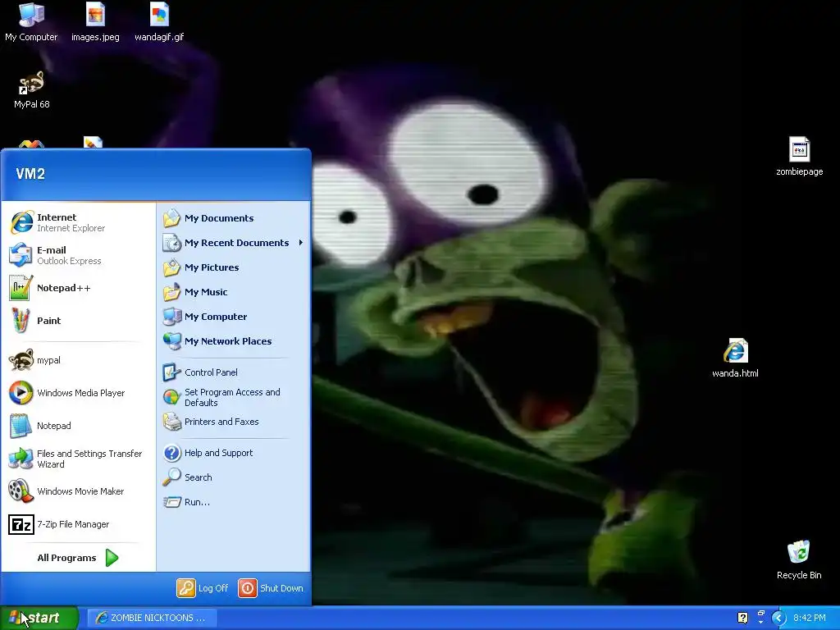Open Windows Movie Maker

(78, 491)
